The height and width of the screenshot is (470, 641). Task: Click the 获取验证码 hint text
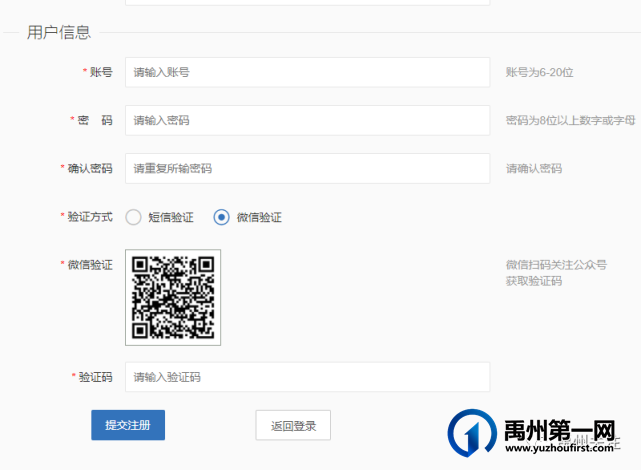pos(534,281)
